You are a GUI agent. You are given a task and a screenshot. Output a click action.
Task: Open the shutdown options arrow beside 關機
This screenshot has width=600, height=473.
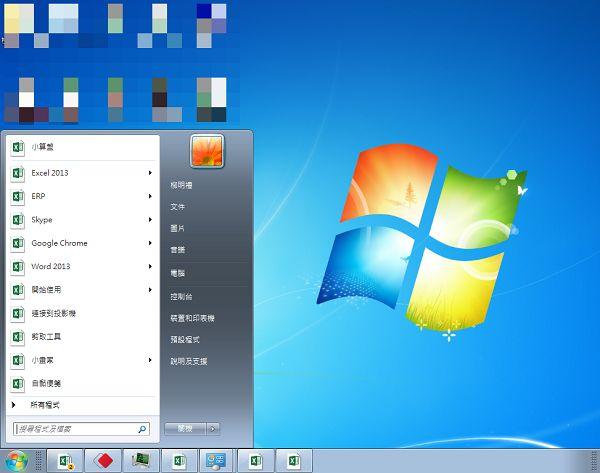click(213, 429)
